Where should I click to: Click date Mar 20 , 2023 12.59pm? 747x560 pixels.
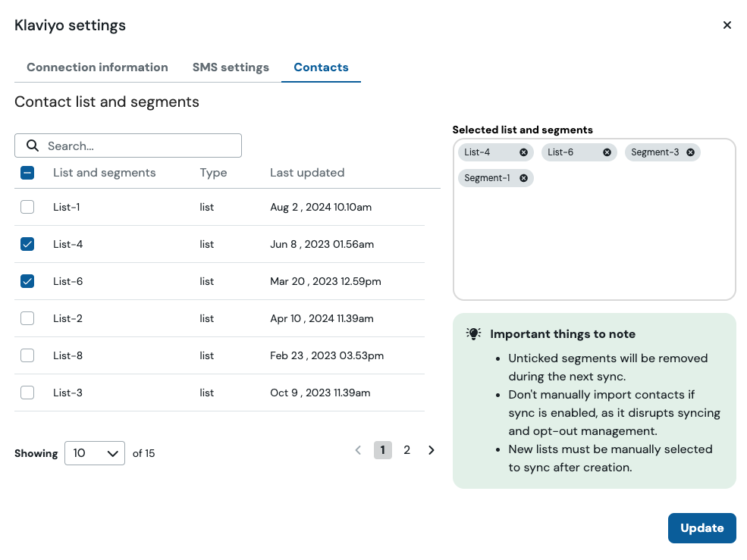(x=325, y=281)
